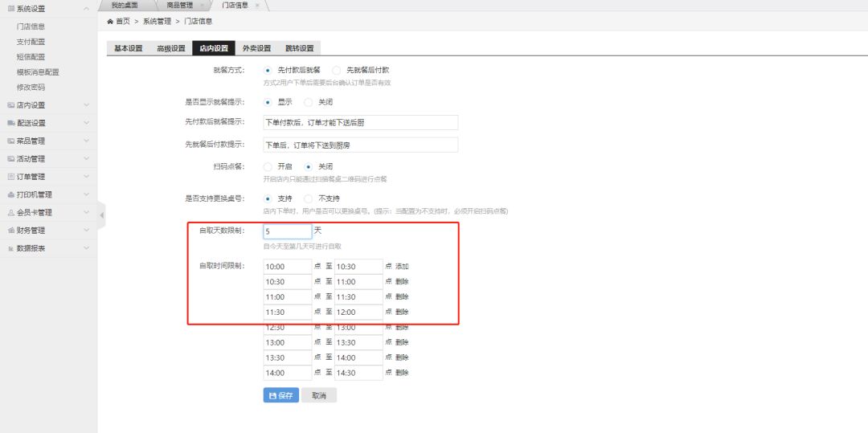Close the 门店信息 tab with its ×
Screen dimensions: 868x433
[257, 5]
